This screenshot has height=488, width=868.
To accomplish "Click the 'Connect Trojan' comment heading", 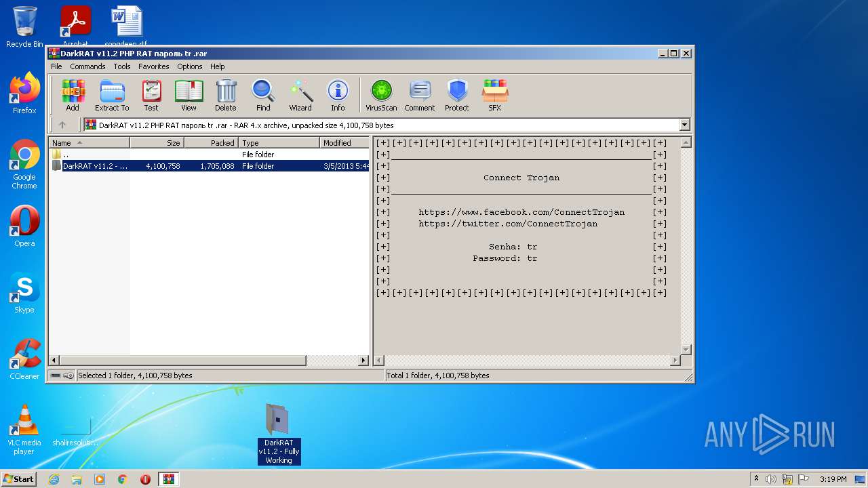I will coord(521,178).
